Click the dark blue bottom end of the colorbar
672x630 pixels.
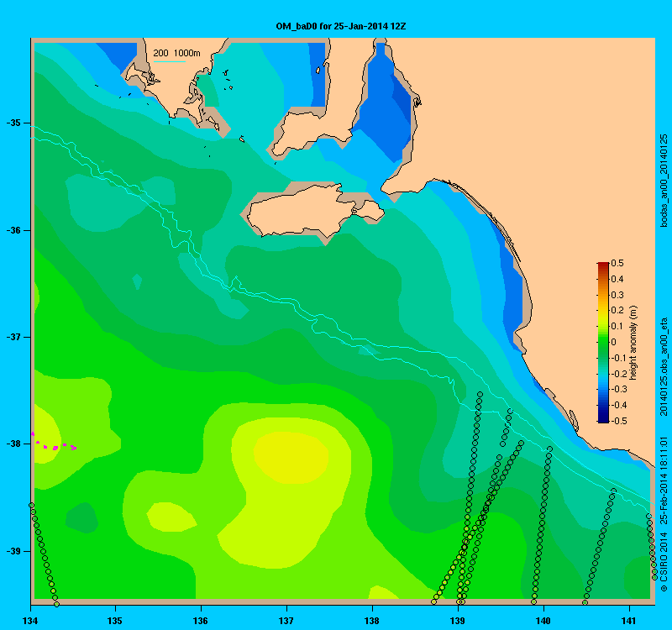coord(603,418)
